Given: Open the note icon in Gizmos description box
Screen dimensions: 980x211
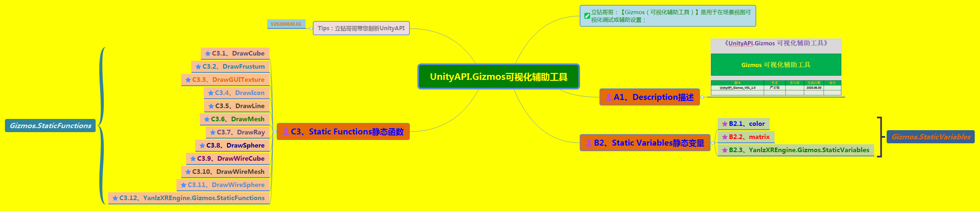Looking at the screenshot, I should click(587, 16).
